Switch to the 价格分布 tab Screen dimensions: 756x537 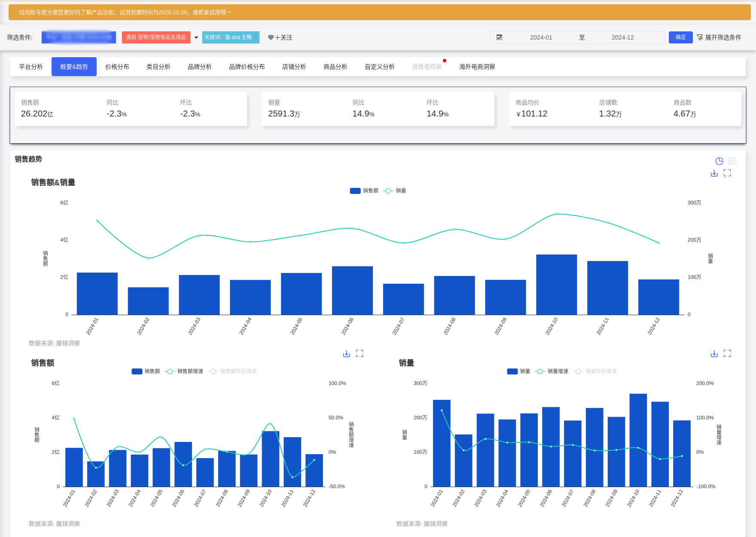(x=117, y=67)
